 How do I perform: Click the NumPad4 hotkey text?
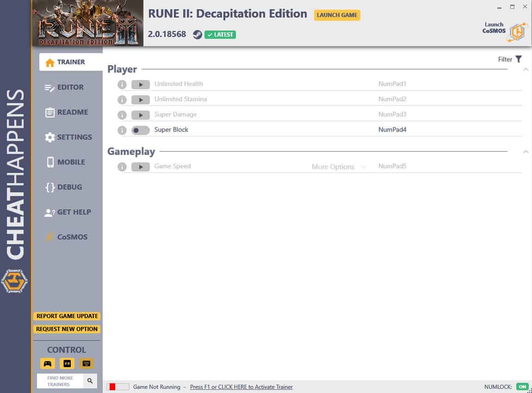(392, 129)
